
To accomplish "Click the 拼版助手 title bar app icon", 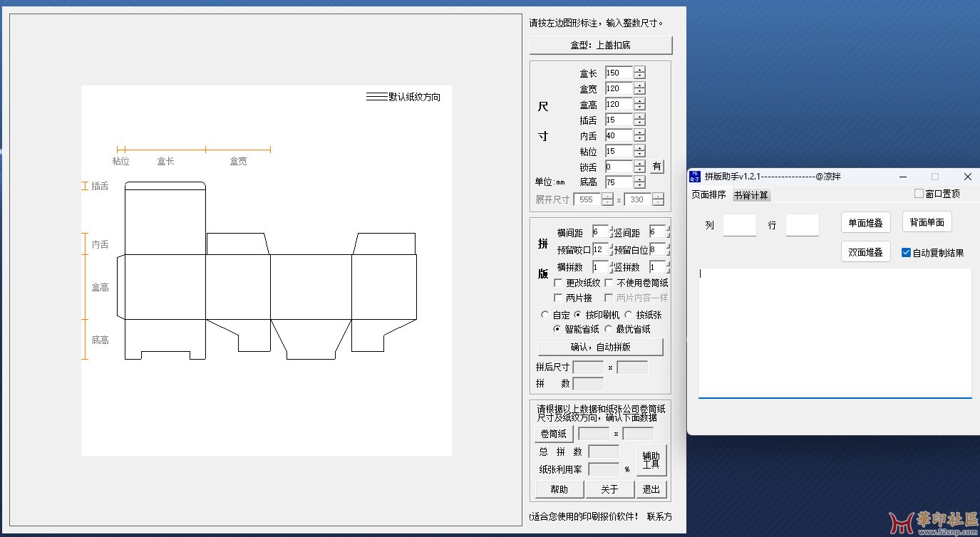I will [695, 176].
